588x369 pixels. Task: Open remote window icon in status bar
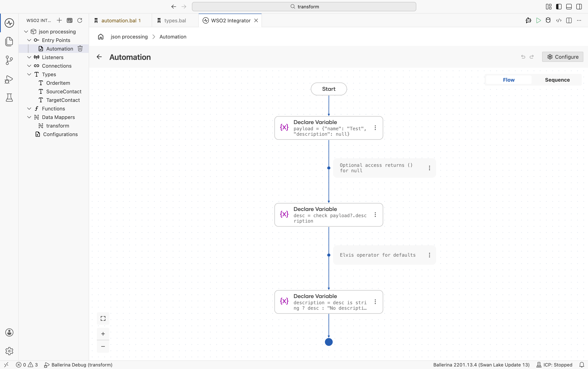point(6,365)
